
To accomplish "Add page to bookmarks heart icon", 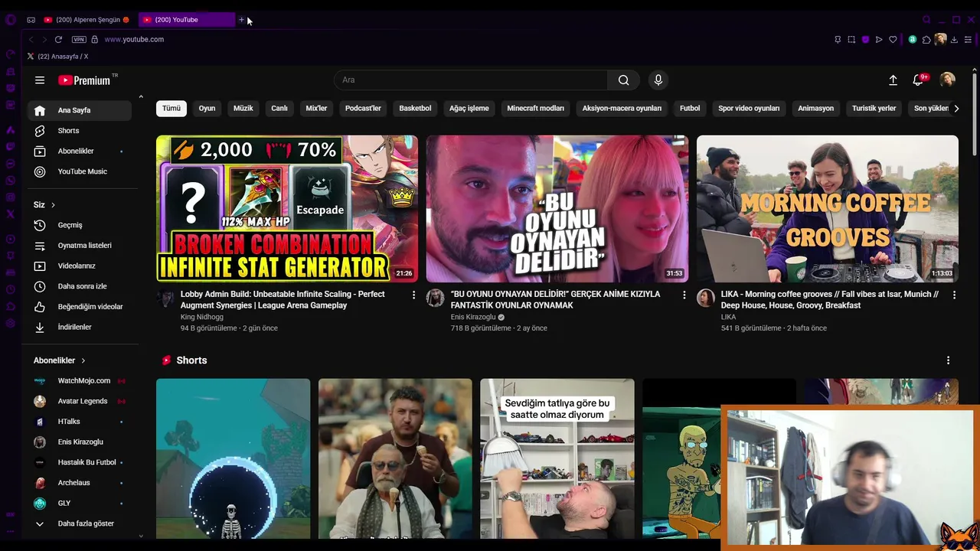I will [893, 39].
